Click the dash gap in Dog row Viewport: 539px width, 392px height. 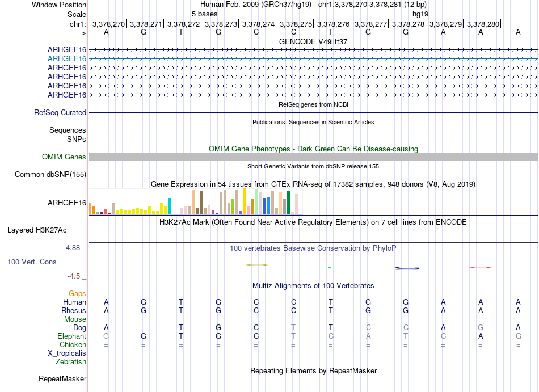[x=144, y=328]
